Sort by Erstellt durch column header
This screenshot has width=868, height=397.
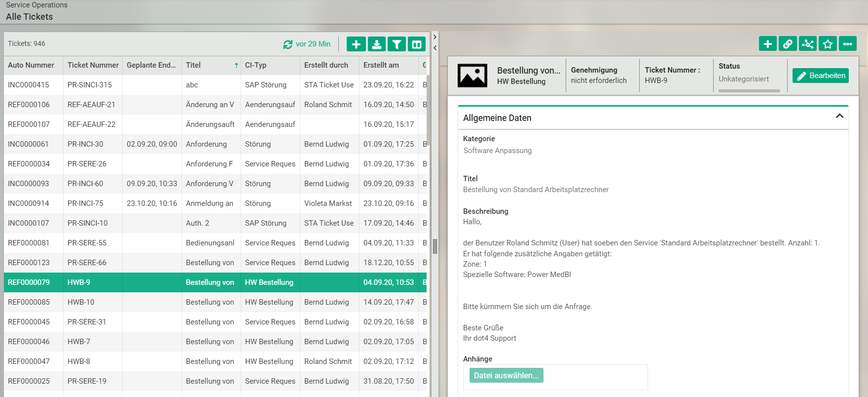click(329, 65)
